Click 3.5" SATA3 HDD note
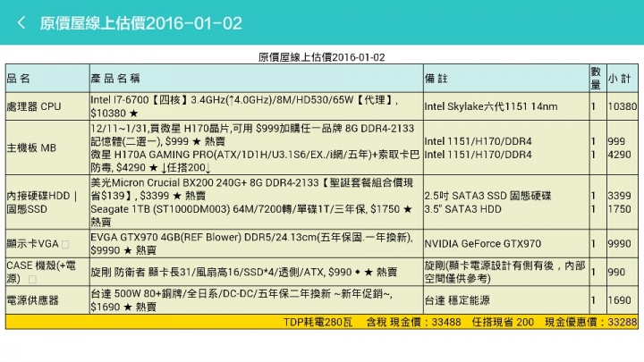Viewport: 644px width, 362px height. (x=463, y=209)
